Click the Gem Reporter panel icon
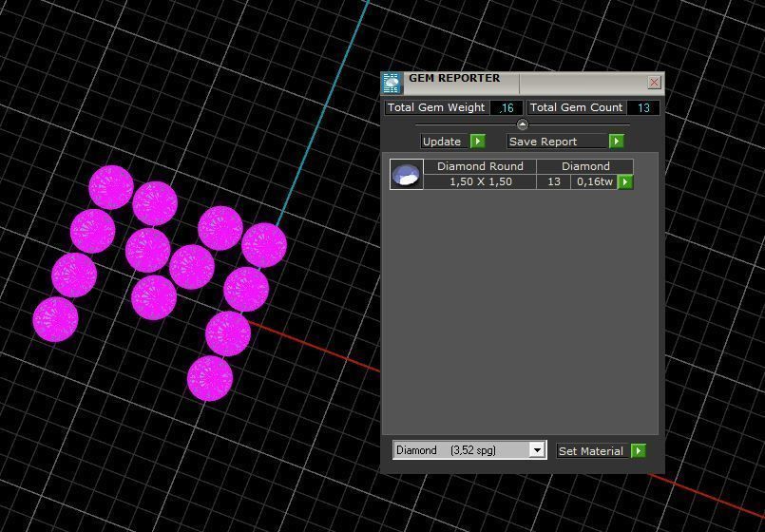The width and height of the screenshot is (765, 532). tap(392, 84)
